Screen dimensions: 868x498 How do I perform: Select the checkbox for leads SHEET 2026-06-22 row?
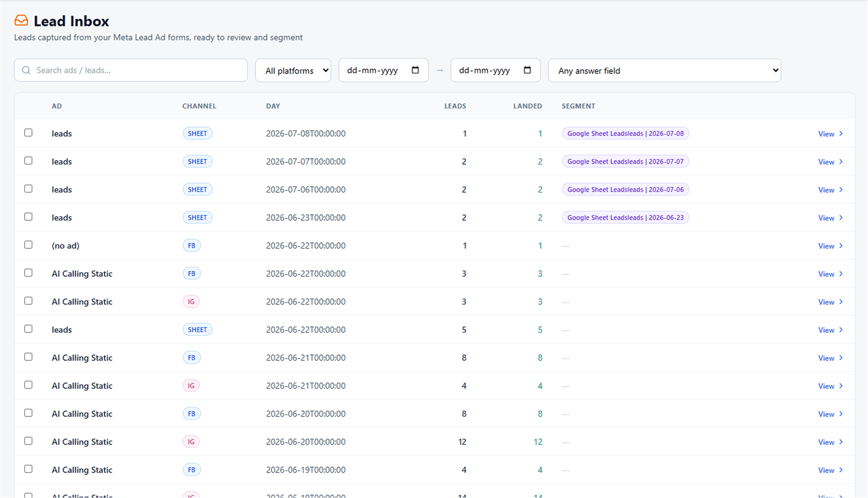(28, 329)
